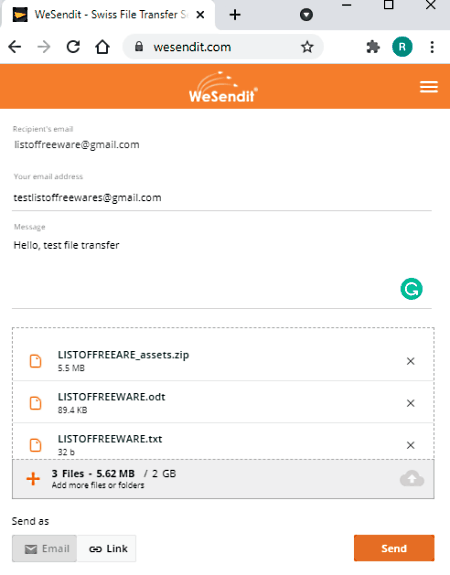Click the orange plus to add files
Screen dimensions: 450x575
[33, 479]
